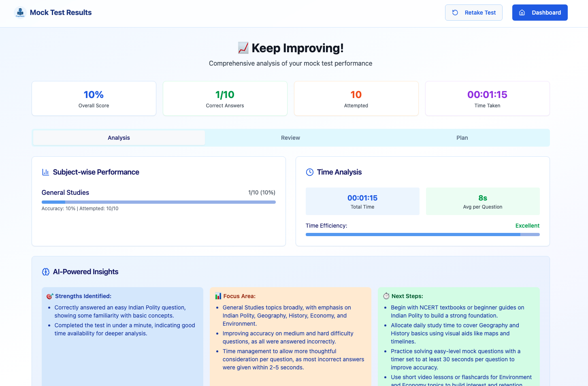Click the Keep Improving! heading
The width and height of the screenshot is (588, 386).
pos(298,48)
